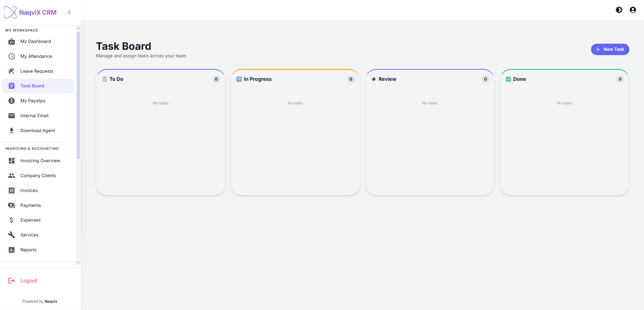Screen dimensions: 644x310
Task: Click the Reports bar-chart icon
Action: tap(12, 250)
